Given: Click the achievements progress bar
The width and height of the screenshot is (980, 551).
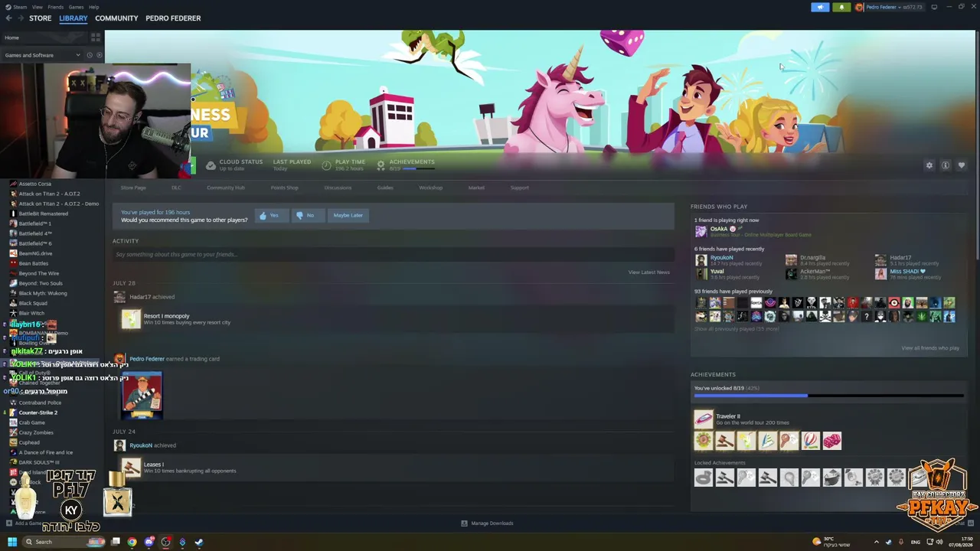Looking at the screenshot, I should coord(828,396).
